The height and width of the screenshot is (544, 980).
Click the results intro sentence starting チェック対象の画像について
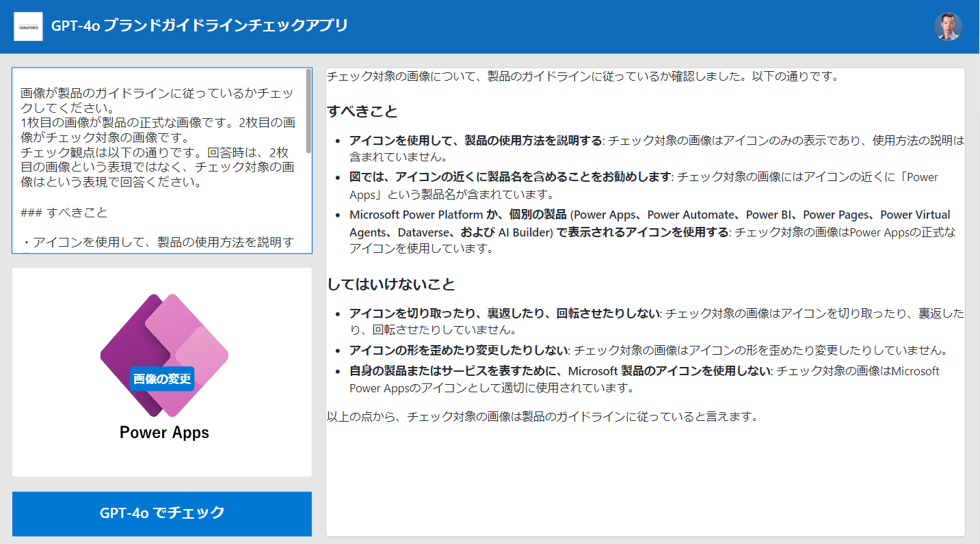[583, 76]
